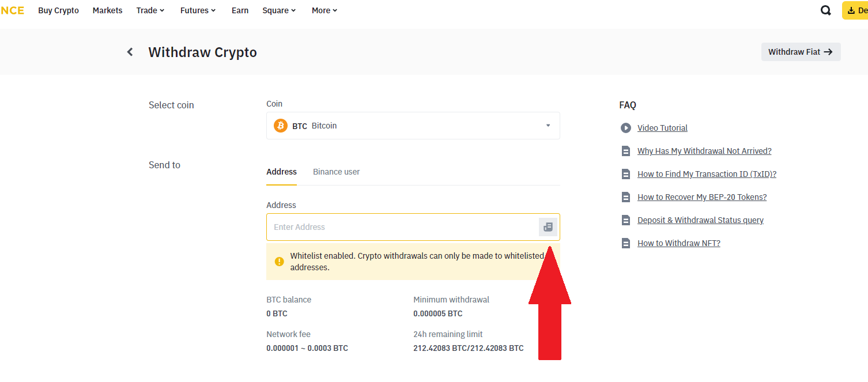Click document icon beside Why Has My Withdrawal Not Arrived
This screenshot has width=868, height=382.
(626, 151)
